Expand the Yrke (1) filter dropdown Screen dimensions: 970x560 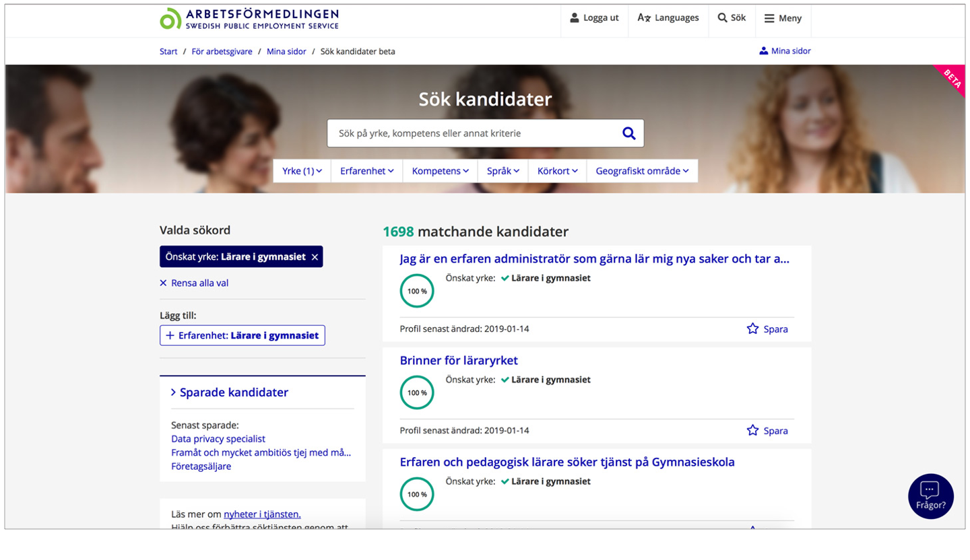coord(302,171)
